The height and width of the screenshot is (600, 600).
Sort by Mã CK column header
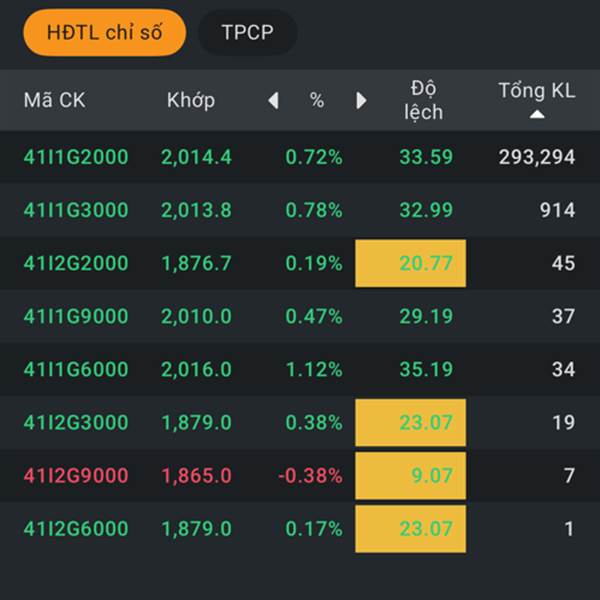pyautogui.click(x=55, y=100)
